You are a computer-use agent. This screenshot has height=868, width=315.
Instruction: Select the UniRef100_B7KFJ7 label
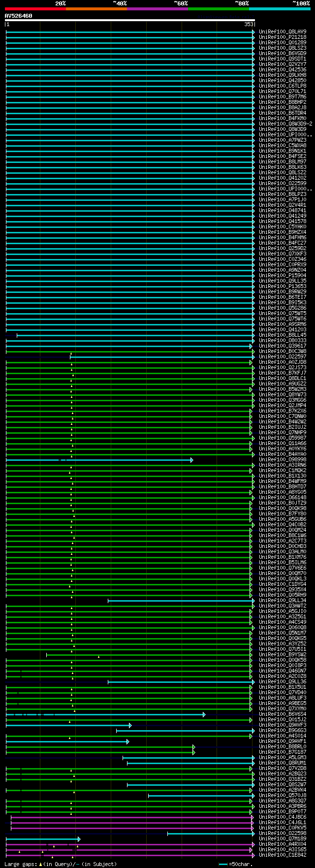(x=283, y=373)
